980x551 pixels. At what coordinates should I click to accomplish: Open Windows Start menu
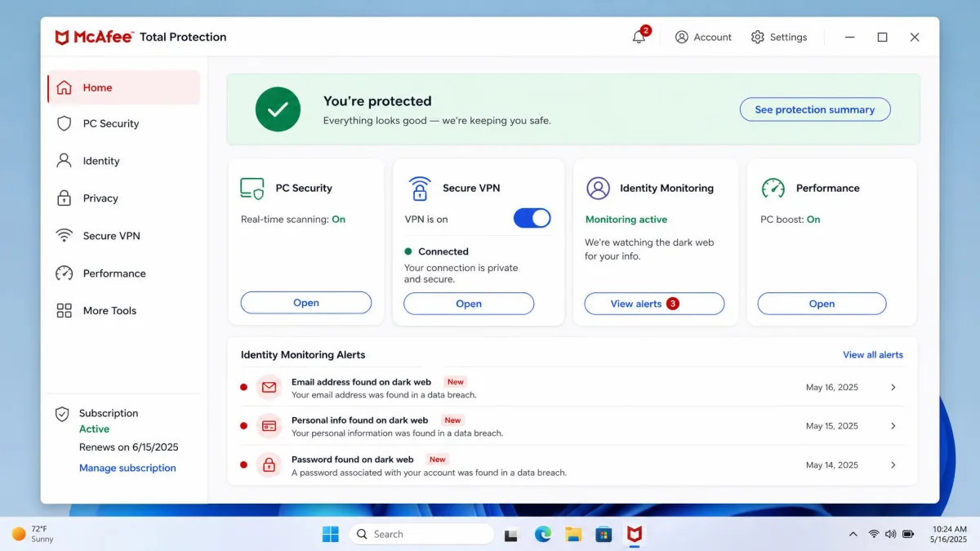click(331, 535)
